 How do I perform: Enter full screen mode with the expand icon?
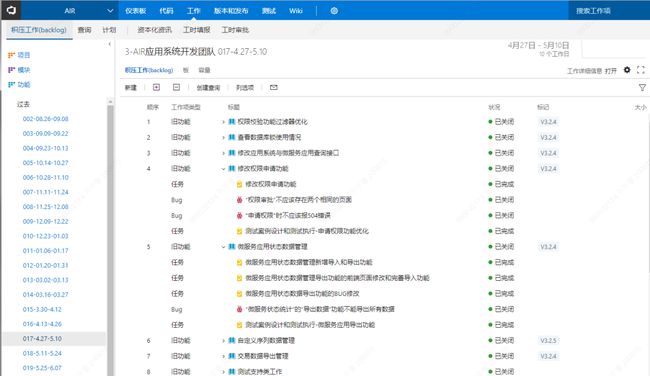point(641,70)
